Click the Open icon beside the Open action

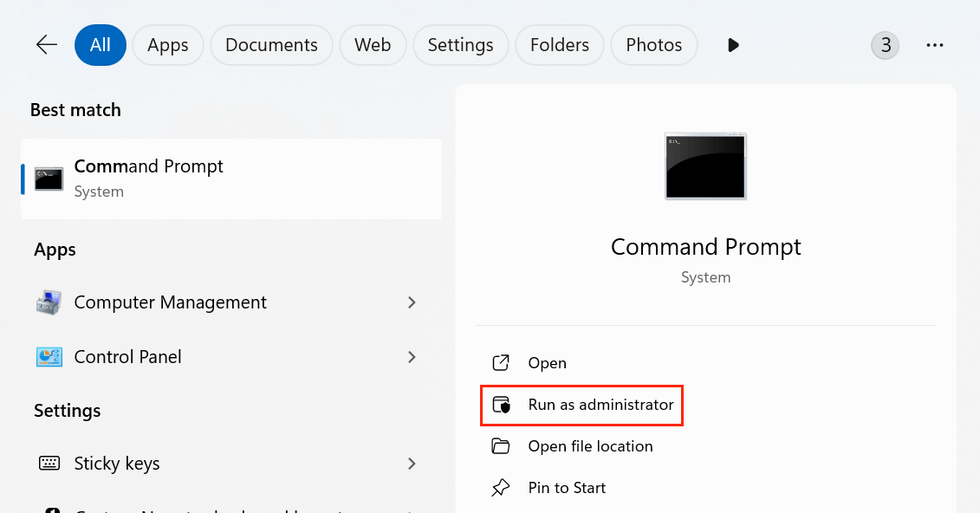click(x=500, y=362)
